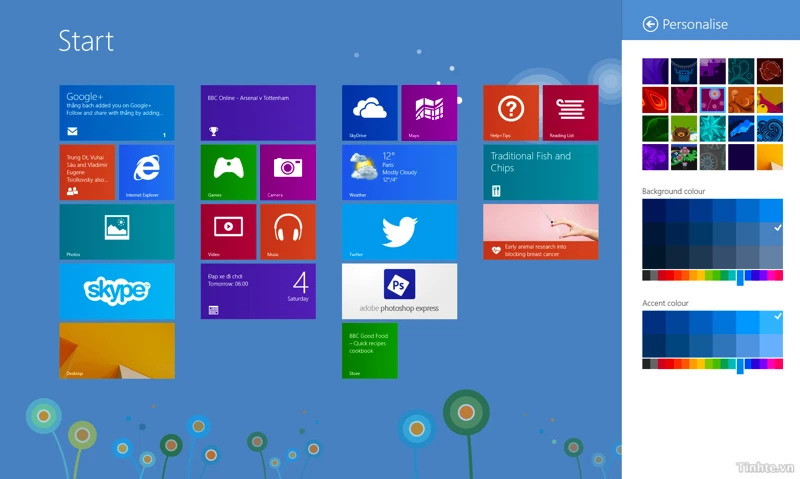Open the Games tile
The height and width of the screenshot is (479, 800).
tap(229, 172)
